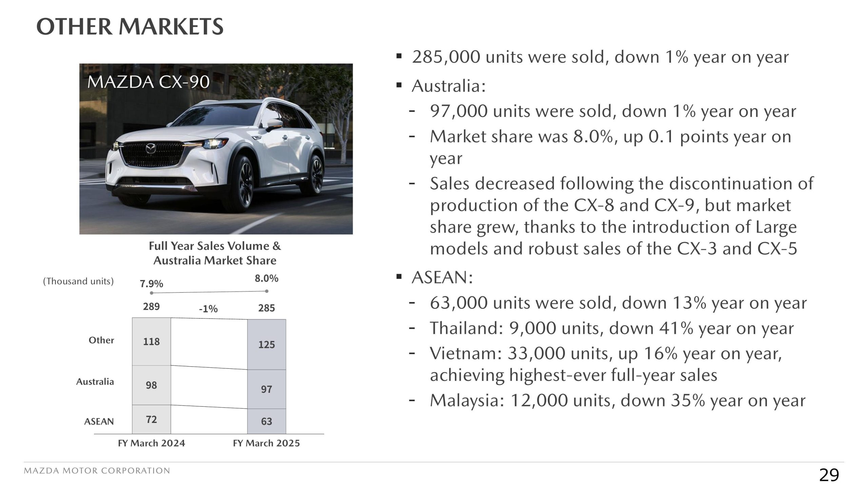Click the FY March 2024 axis label
Viewport: 868px width, 488px height.
[x=152, y=443]
